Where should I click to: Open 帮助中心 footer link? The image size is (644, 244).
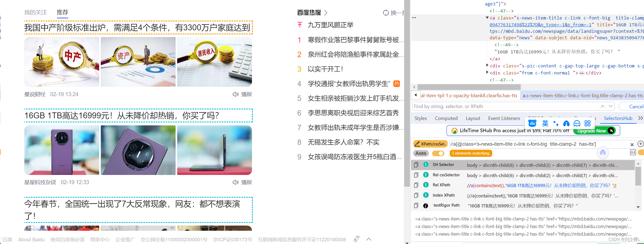coord(100,239)
